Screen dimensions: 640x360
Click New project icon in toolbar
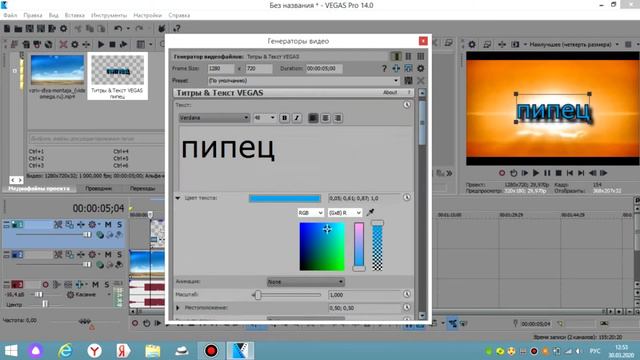7,29
